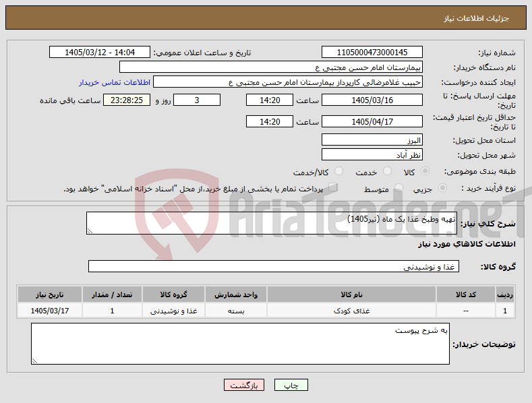The width and height of the screenshot is (532, 403).
Task: Click the تعداد / مقدار column header
Action: 112,294
